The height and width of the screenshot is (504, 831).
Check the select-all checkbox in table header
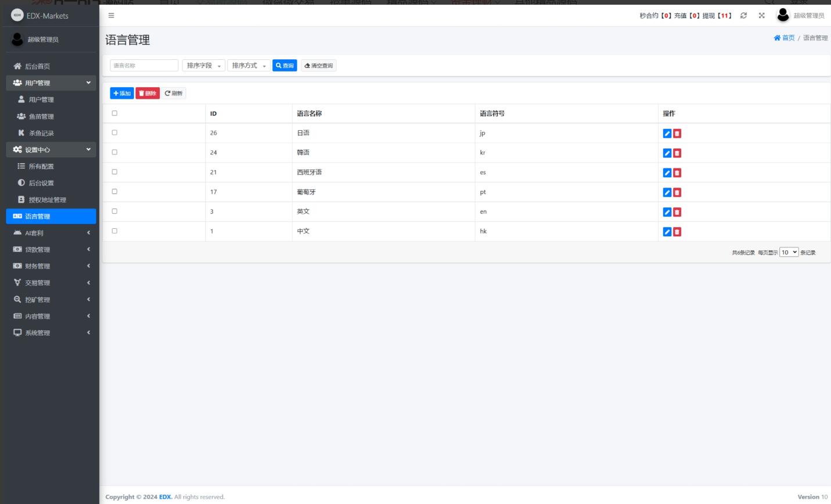tap(114, 113)
